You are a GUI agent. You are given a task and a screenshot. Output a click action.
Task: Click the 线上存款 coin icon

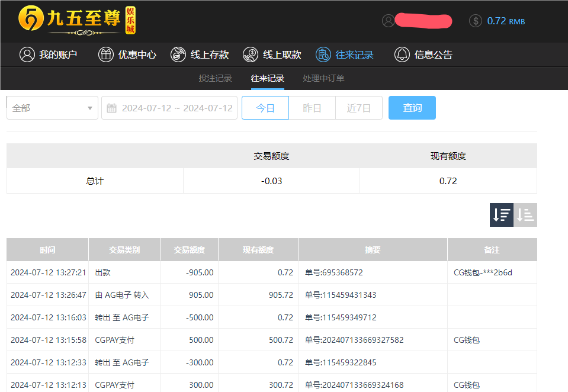(178, 54)
